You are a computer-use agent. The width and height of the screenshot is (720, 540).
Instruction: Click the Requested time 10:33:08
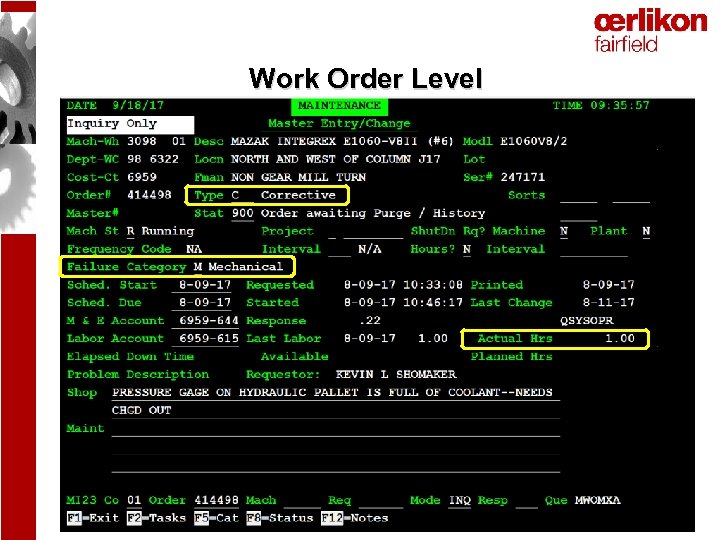(433, 285)
